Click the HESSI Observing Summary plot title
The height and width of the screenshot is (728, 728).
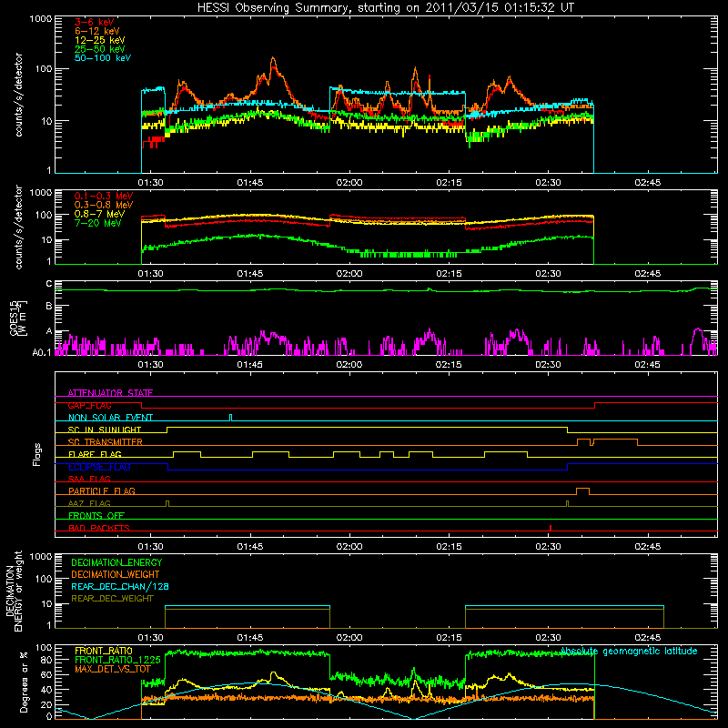(x=386, y=8)
